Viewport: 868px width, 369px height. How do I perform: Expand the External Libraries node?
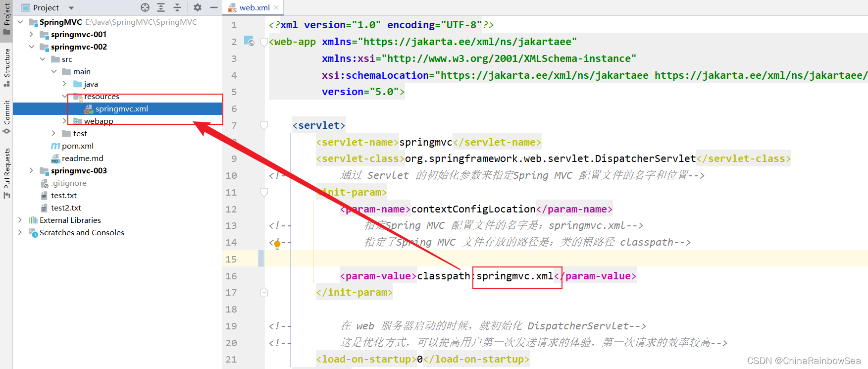point(20,220)
